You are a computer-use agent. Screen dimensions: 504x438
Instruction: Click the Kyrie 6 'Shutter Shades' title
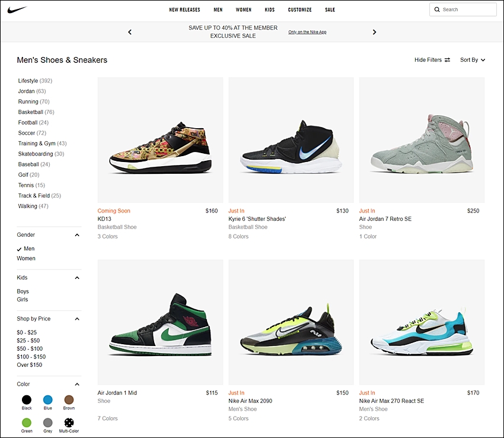[257, 219]
